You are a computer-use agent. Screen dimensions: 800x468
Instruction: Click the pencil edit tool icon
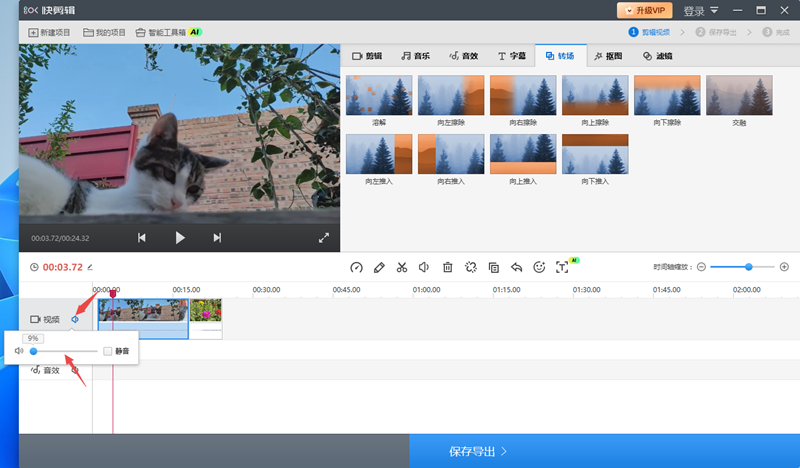[379, 267]
